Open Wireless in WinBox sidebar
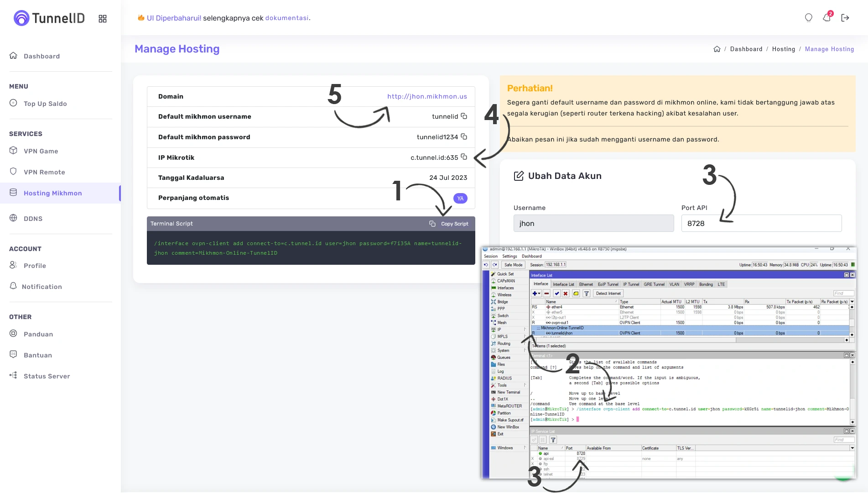The image size is (868, 493). pos(504,295)
